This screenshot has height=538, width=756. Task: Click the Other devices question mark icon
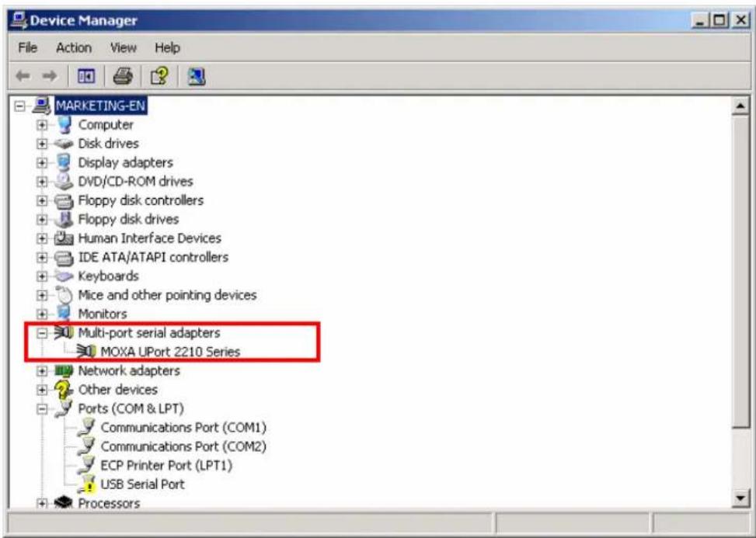click(63, 389)
